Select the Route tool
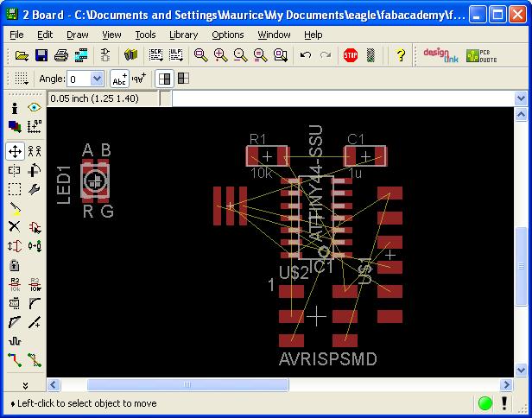 pyautogui.click(x=15, y=360)
